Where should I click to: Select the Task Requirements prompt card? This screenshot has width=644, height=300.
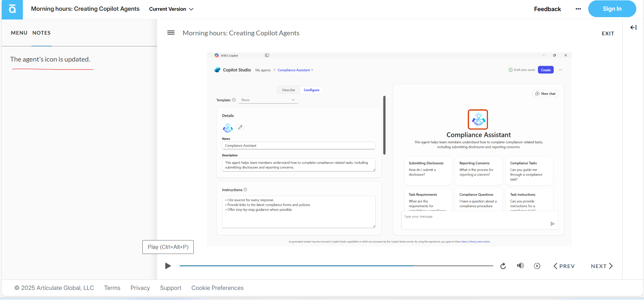tap(428, 199)
